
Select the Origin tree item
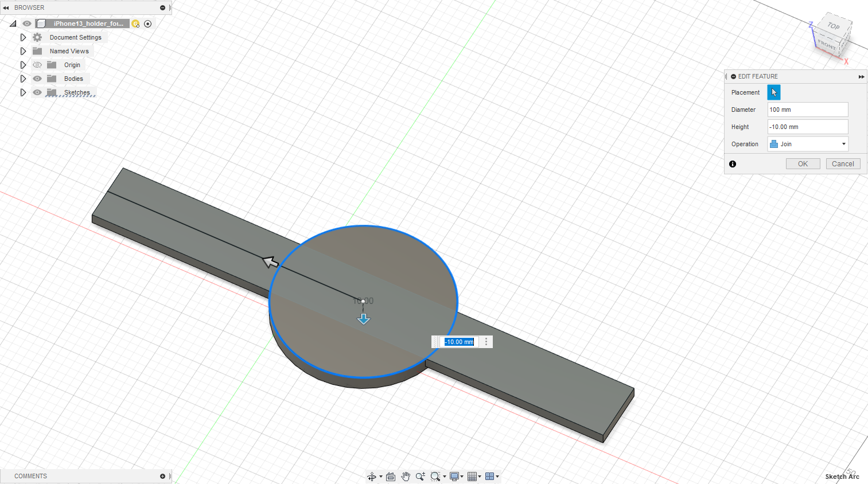(72, 65)
